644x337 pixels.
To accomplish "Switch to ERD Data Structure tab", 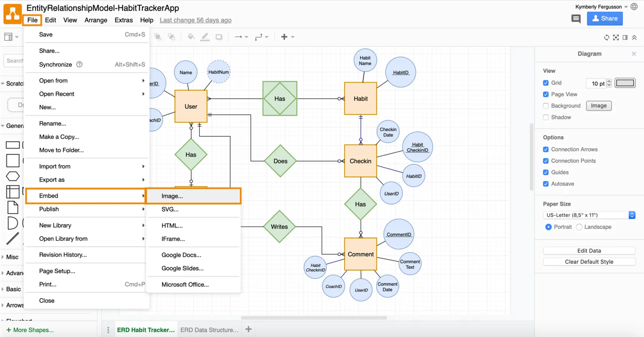I will 209,330.
